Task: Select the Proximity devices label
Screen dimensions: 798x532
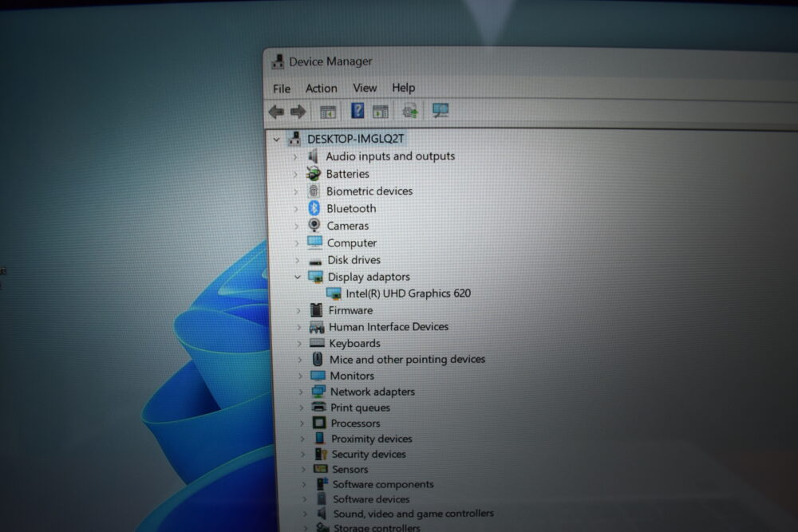Action: (x=372, y=439)
